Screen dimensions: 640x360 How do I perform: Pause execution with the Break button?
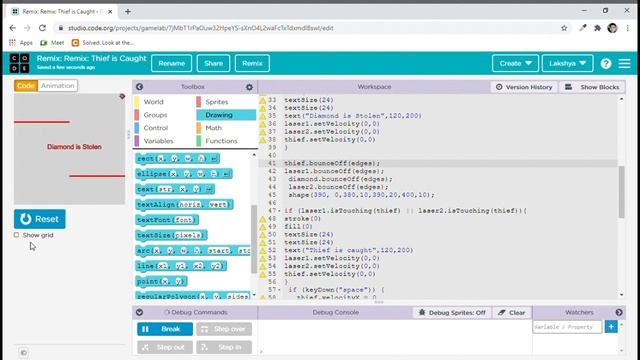coord(165,329)
